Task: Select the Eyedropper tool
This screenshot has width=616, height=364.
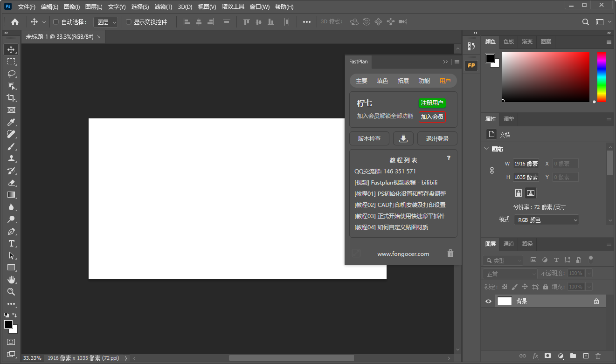Action: [11, 122]
